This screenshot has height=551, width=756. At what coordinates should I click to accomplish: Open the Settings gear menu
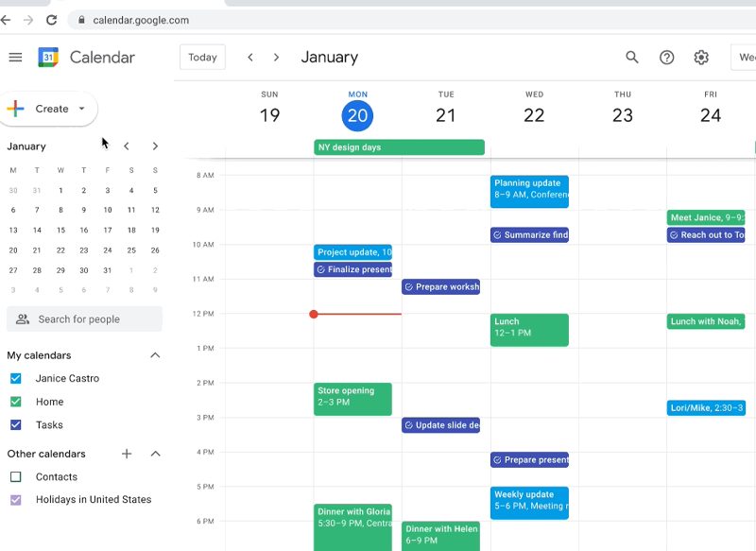pos(701,58)
